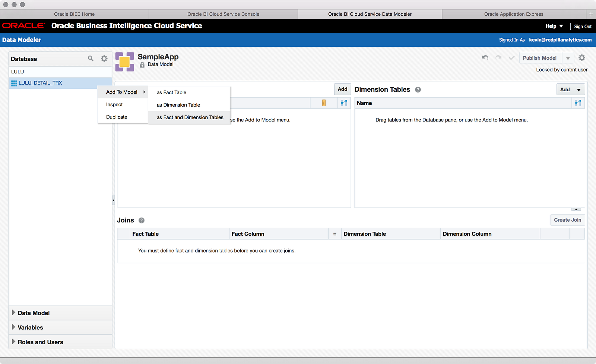Viewport: 596px width, 364px height.
Task: Select the LULU schema row
Action: (60, 72)
